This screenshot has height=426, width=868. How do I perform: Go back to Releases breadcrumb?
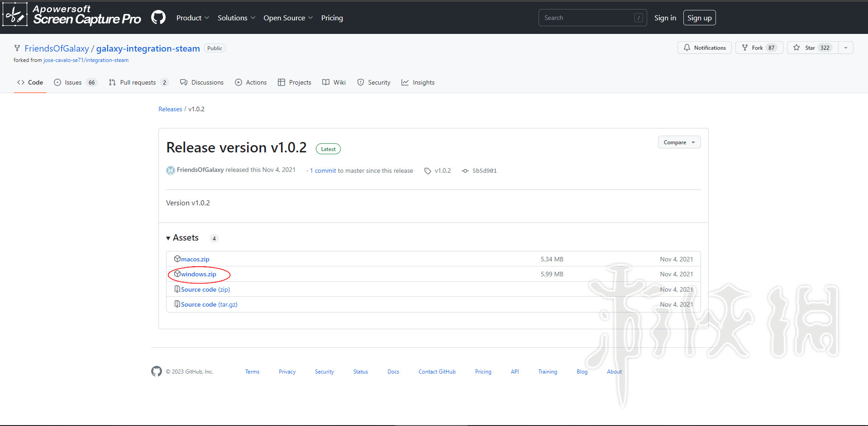170,109
